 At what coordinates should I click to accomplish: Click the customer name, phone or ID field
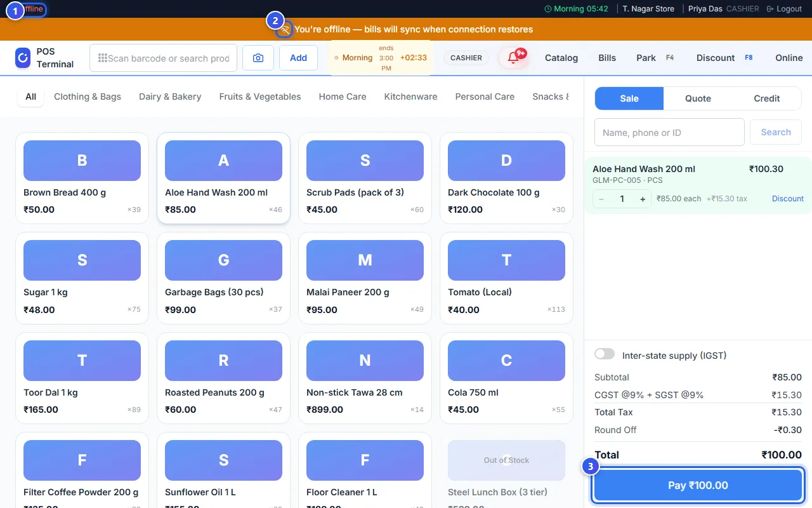[669, 132]
